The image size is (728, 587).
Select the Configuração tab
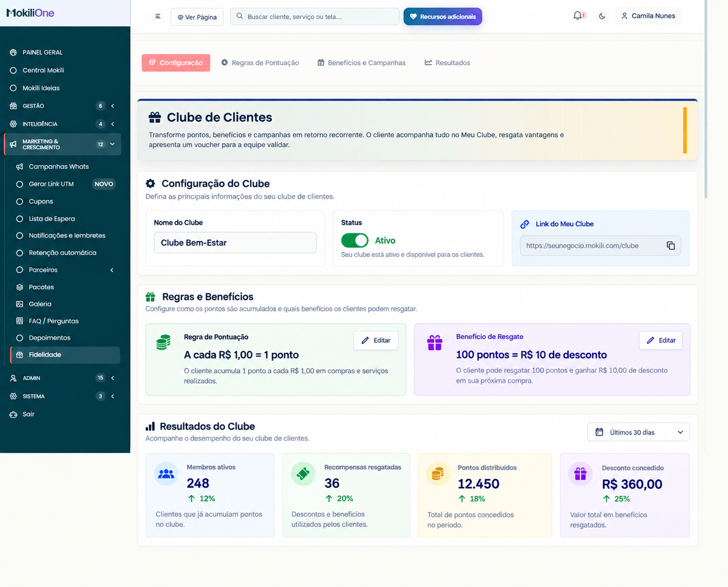pyautogui.click(x=176, y=63)
